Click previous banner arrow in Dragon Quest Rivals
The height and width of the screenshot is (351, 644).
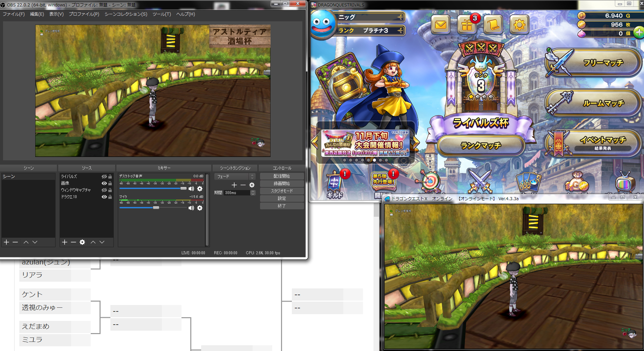315,143
